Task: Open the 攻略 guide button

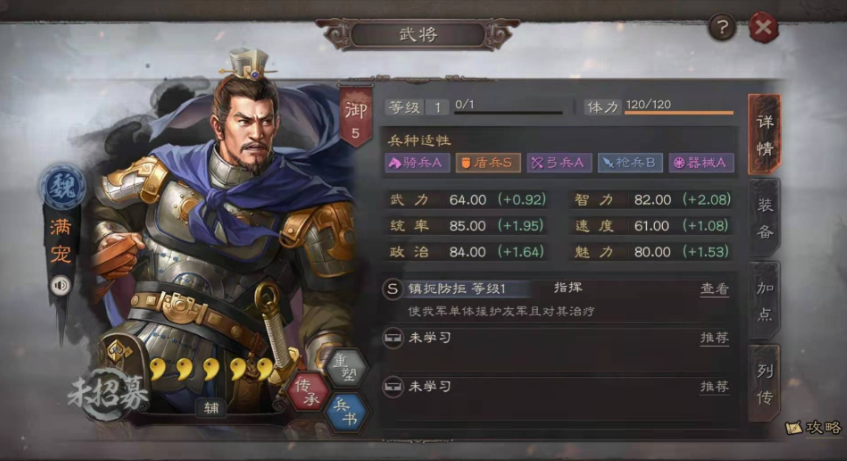Action: pyautogui.click(x=814, y=427)
